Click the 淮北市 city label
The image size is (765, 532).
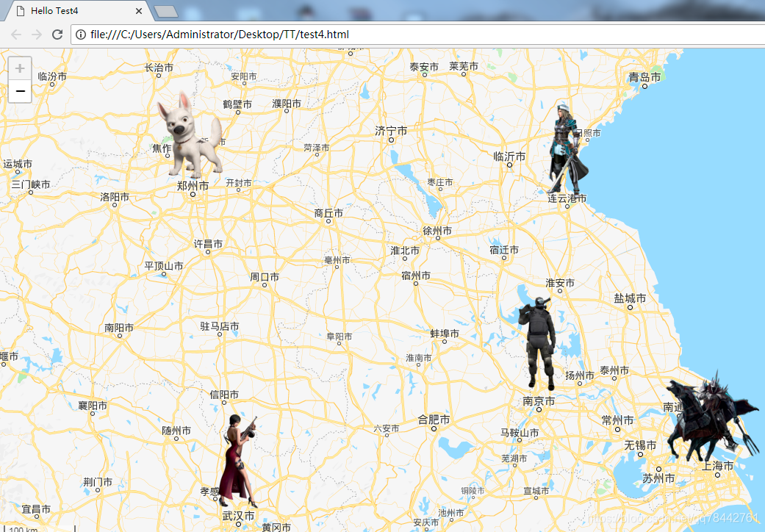point(405,250)
